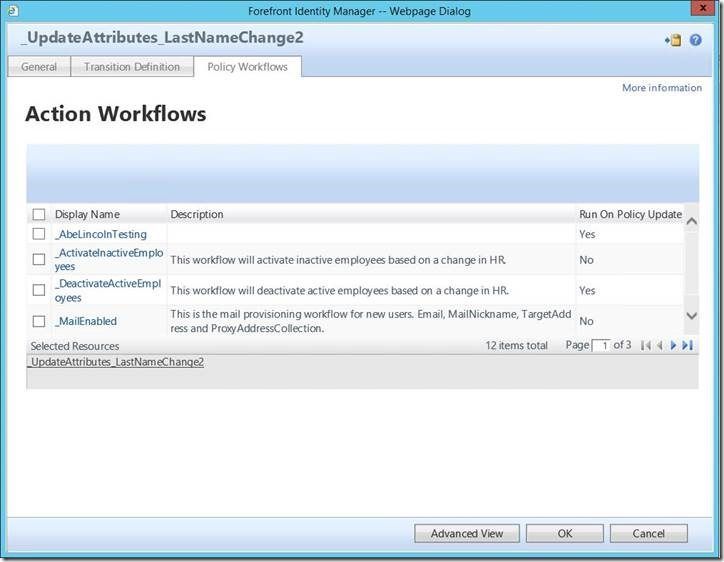The width and height of the screenshot is (724, 562).
Task: Click the Cancel button
Action: tap(649, 533)
